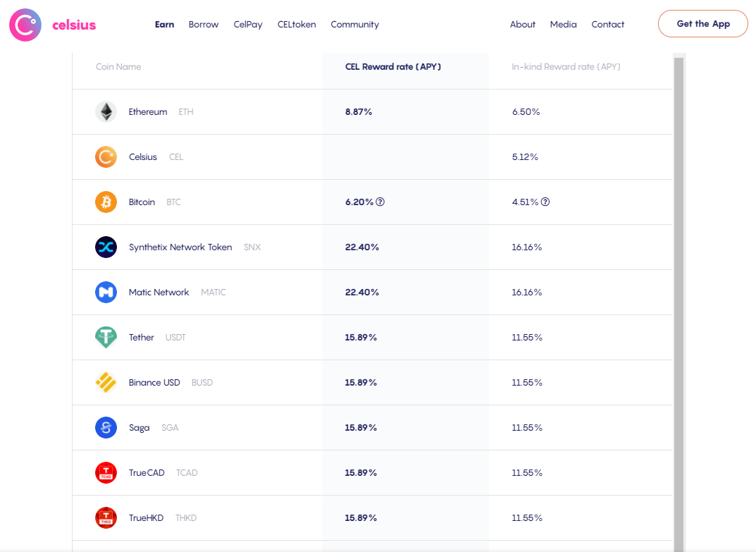Click the celsius brand name text

74,25
